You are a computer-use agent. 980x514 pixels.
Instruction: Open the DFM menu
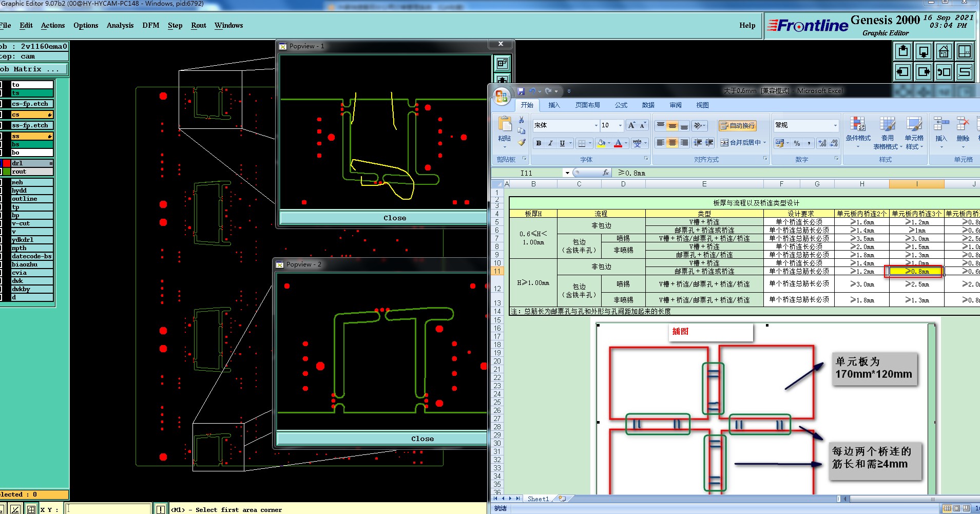point(151,25)
